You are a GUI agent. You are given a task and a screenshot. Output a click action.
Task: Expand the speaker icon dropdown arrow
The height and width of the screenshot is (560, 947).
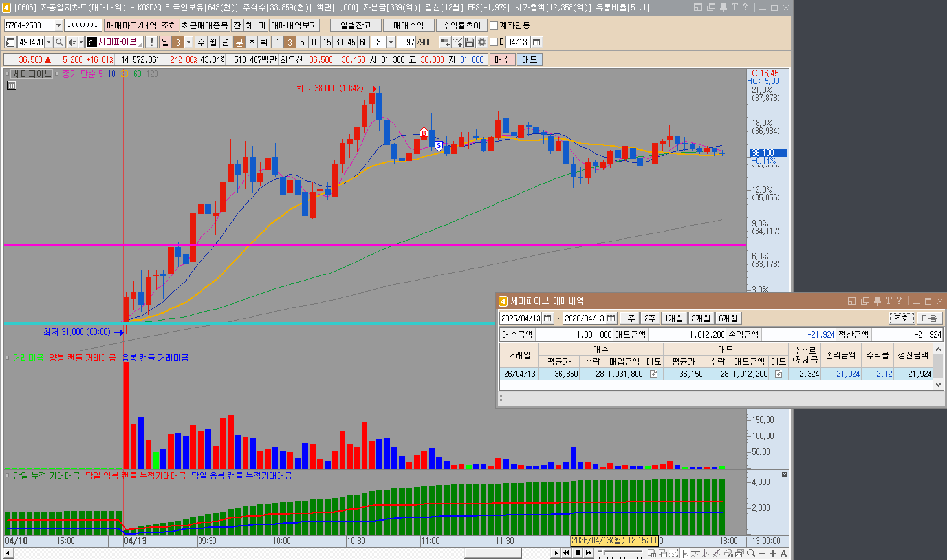tap(81, 42)
